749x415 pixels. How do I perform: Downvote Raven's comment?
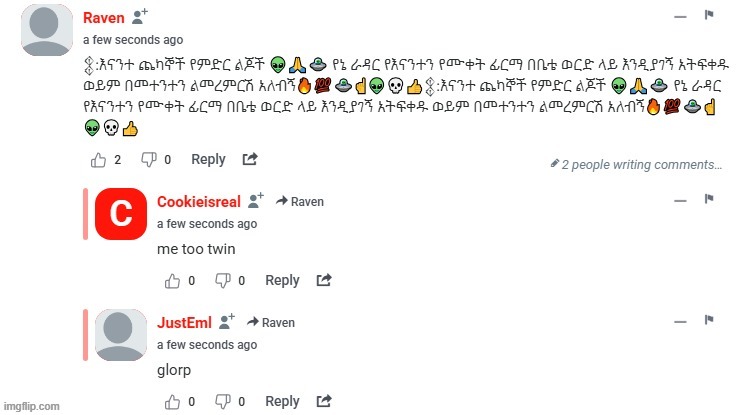click(148, 159)
